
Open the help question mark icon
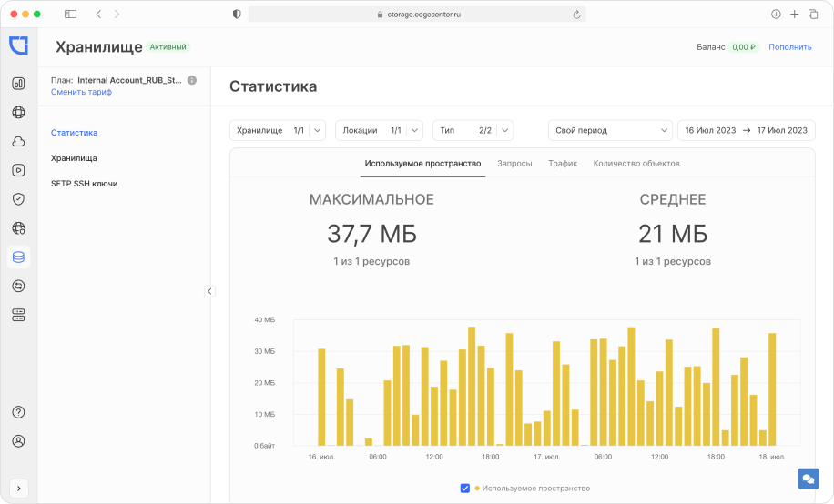pos(18,412)
